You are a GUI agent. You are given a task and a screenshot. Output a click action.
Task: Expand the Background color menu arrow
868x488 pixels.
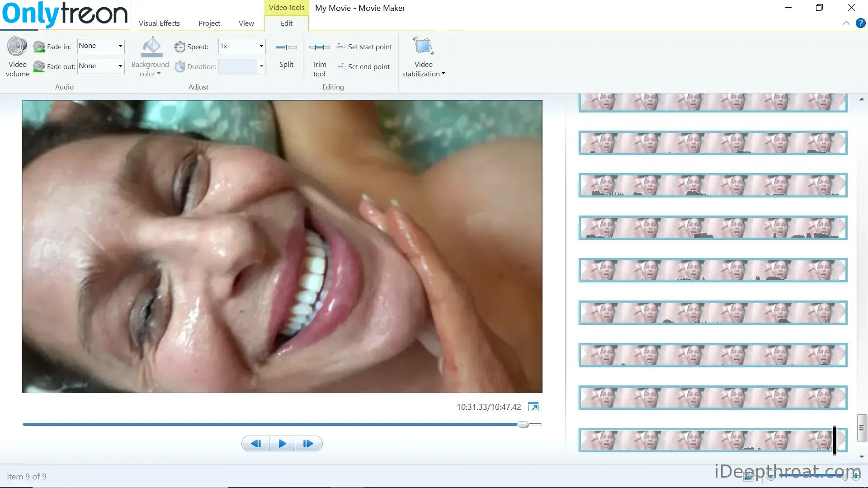(159, 74)
